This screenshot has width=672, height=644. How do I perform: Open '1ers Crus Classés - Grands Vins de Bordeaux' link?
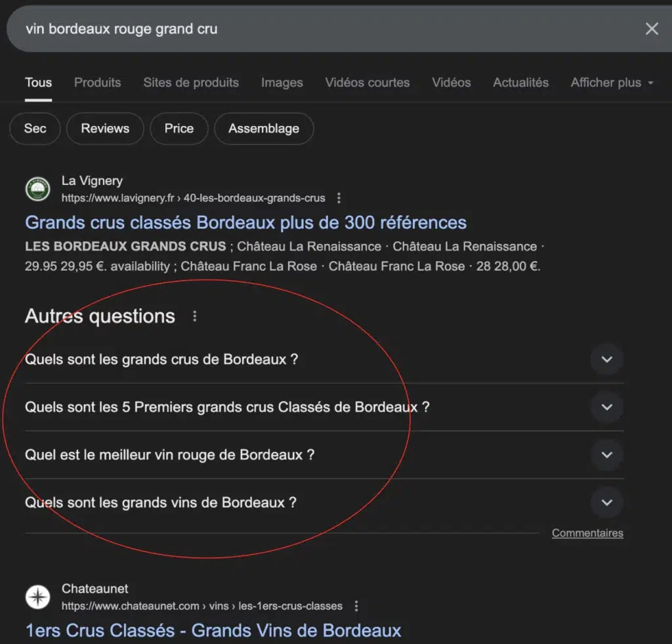[213, 631]
